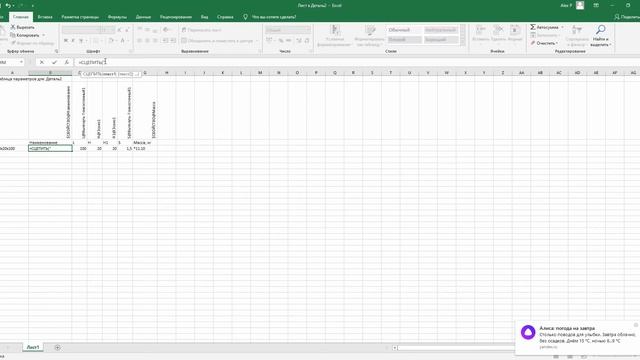
Task: Select column header M
Action: coord(260,73)
